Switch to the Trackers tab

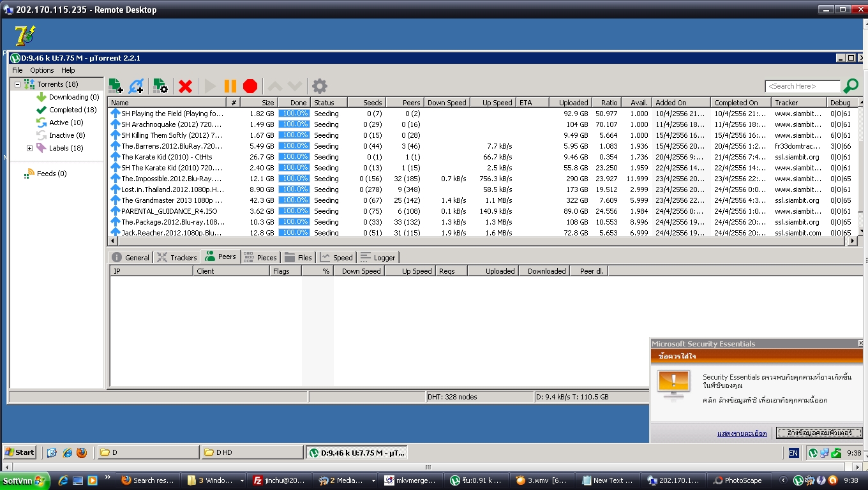(x=177, y=257)
